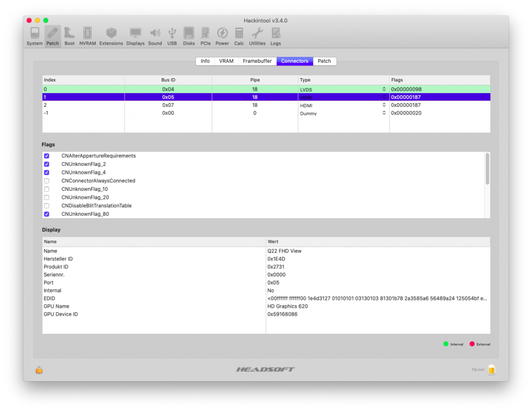The image size is (532, 412).
Task: Click the lock icon at bottom left
Action: pyautogui.click(x=39, y=370)
